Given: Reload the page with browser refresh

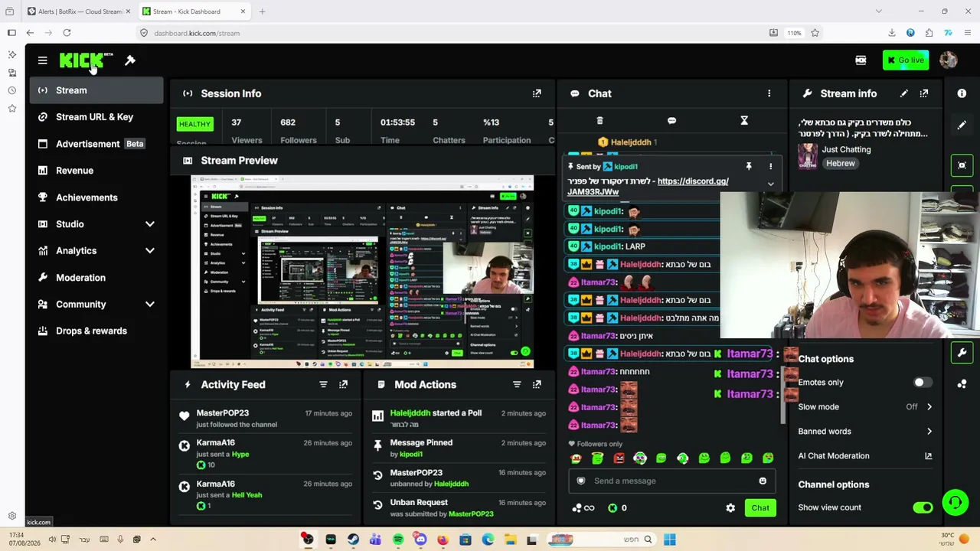Looking at the screenshot, I should (x=67, y=33).
